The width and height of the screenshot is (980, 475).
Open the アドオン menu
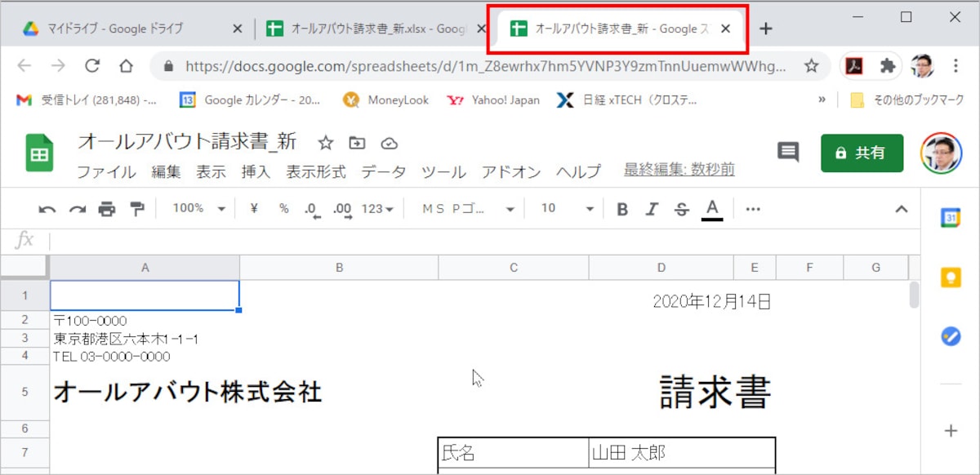coord(511,171)
